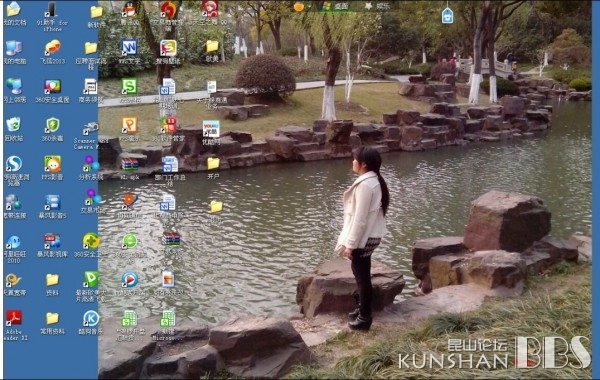
Task: Open the WPS文字 blue W icon
Action: (x=129, y=48)
